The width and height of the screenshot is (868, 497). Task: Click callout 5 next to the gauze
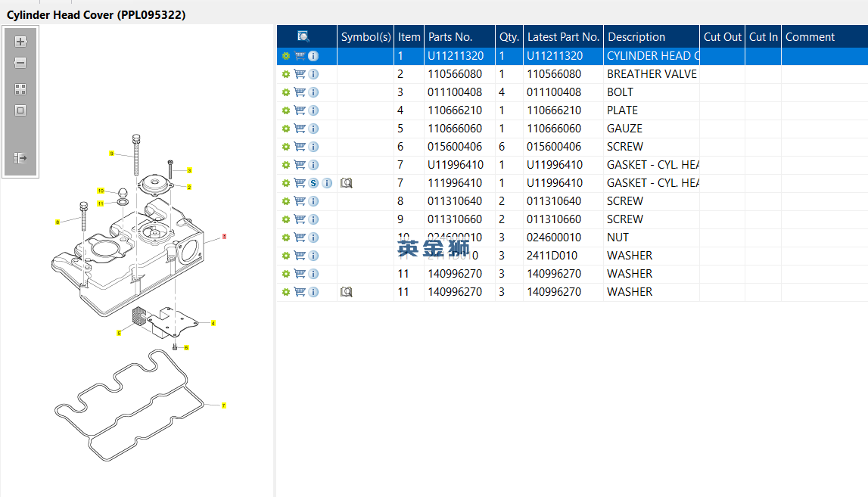tap(119, 333)
